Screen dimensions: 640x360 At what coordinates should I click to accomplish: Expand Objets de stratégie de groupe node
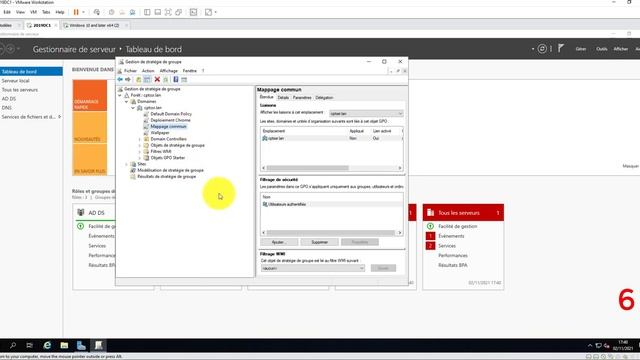click(140, 145)
